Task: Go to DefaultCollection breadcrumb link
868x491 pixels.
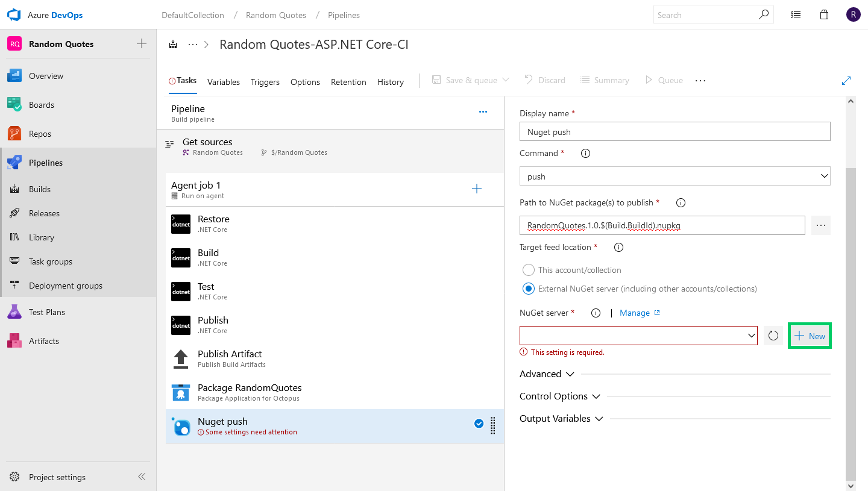Action: click(x=193, y=15)
